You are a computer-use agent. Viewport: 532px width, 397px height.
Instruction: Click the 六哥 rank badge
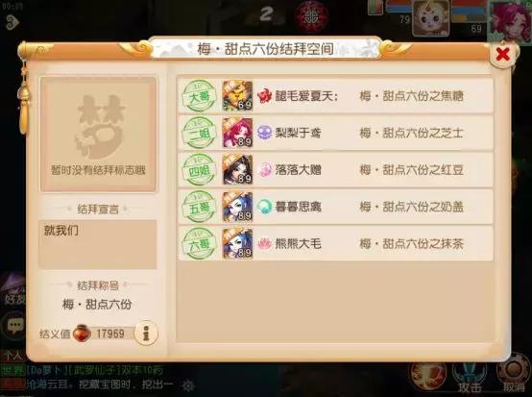[x=199, y=244]
